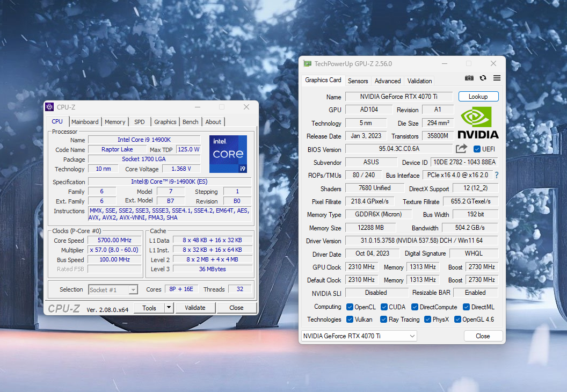Click the Level 3 cache value 36 MBytes
Screen dimensions: 567x392
pyautogui.click(x=213, y=269)
